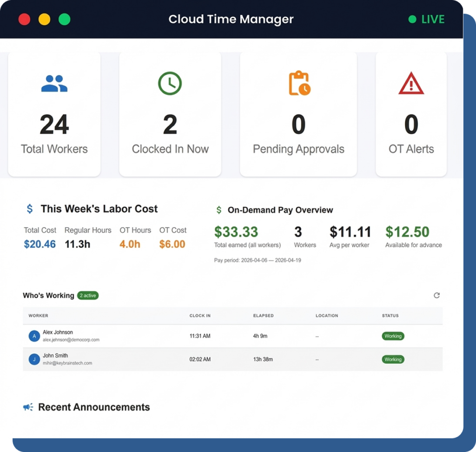Click the 2 active badge

click(88, 295)
